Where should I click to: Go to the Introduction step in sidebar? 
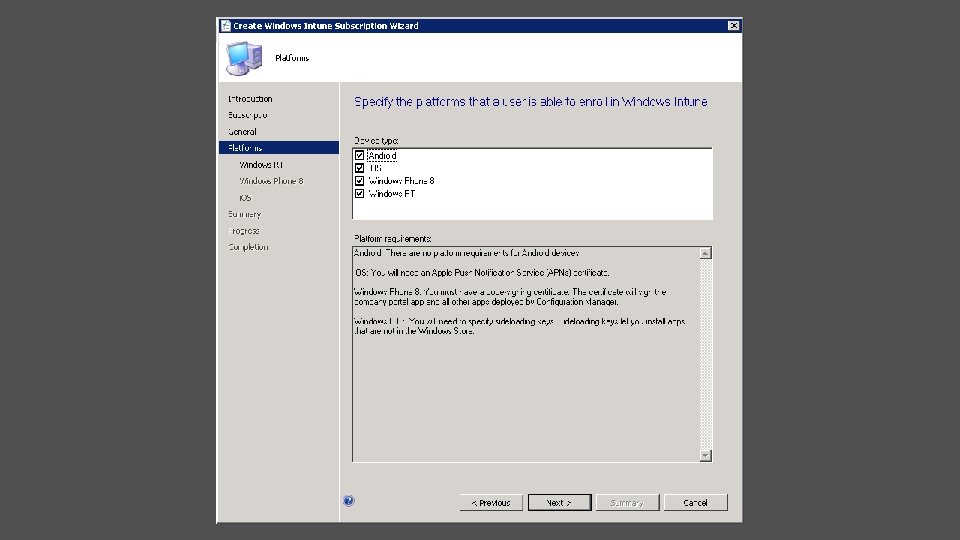pos(250,99)
